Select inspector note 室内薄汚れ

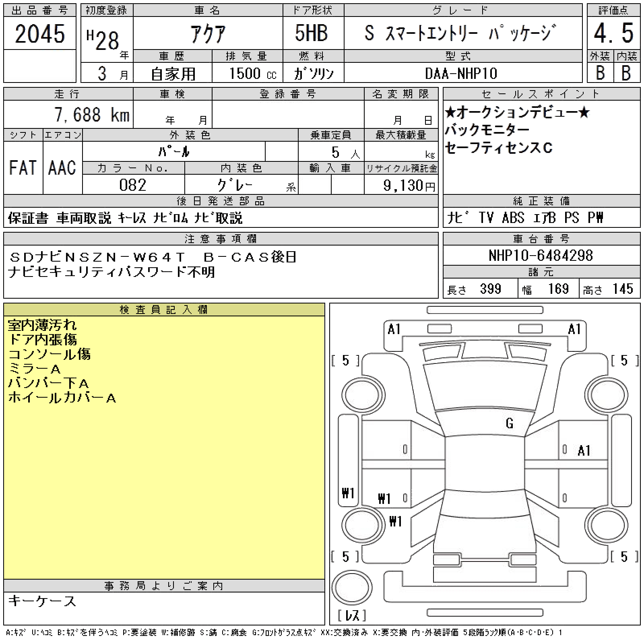(x=42, y=325)
